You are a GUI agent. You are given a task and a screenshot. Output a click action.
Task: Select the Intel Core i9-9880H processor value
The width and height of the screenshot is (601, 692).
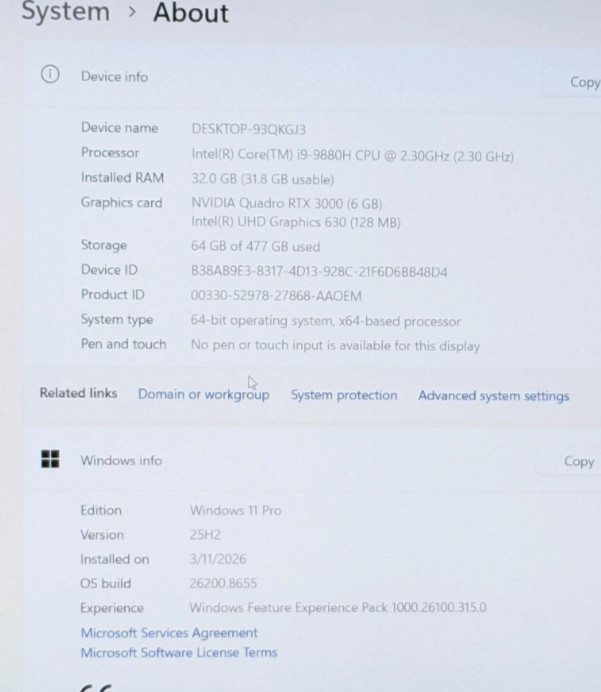pyautogui.click(x=352, y=155)
